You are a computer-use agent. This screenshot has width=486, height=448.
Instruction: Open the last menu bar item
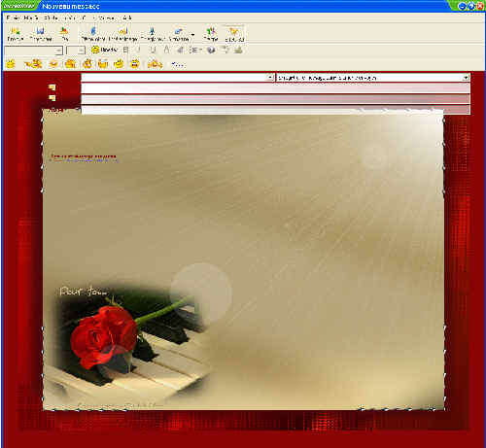coord(126,18)
